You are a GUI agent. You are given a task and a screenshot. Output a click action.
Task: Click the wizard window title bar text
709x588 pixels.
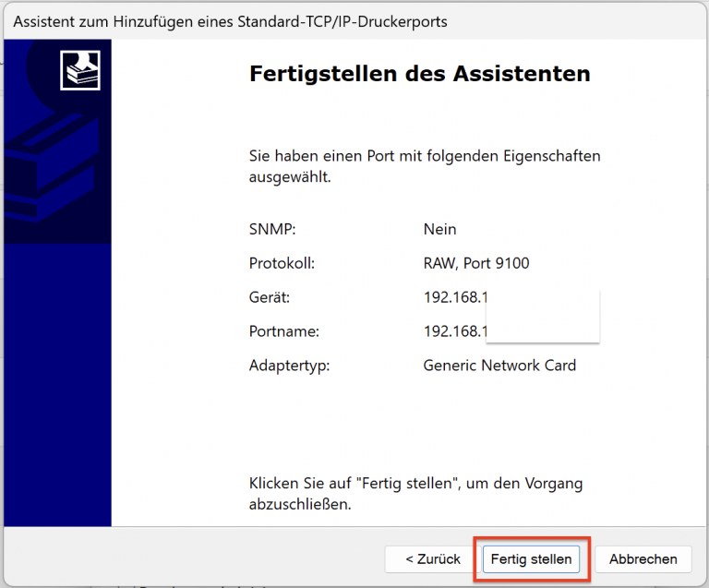(229, 20)
